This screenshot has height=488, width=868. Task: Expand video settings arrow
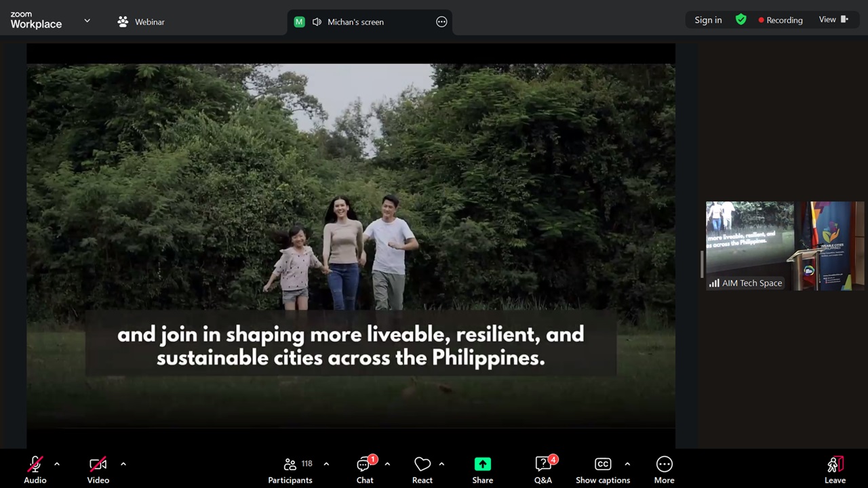tap(123, 464)
